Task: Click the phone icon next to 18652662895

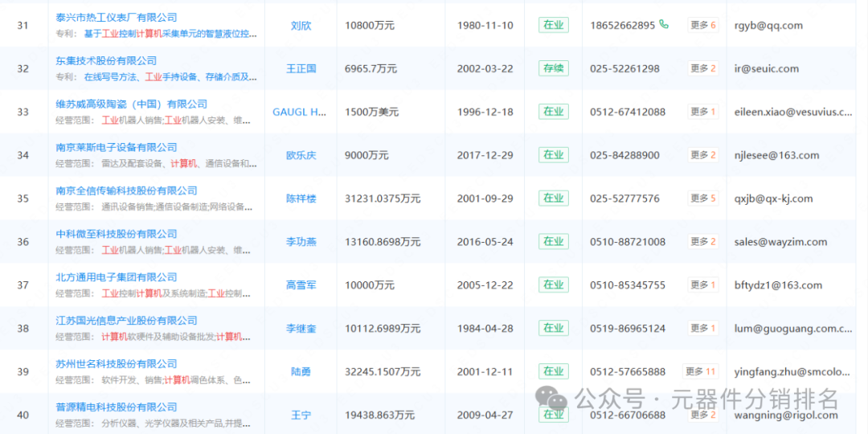Action: tap(664, 25)
